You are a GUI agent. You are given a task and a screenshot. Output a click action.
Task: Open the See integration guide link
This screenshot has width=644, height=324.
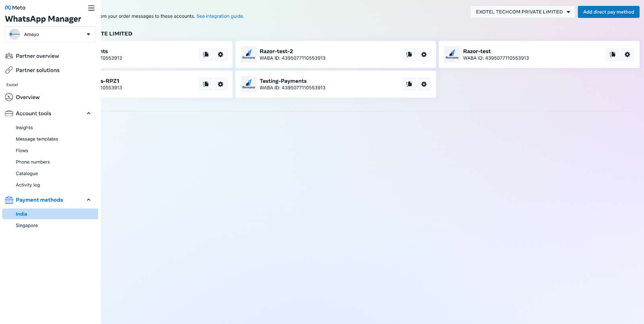click(220, 17)
